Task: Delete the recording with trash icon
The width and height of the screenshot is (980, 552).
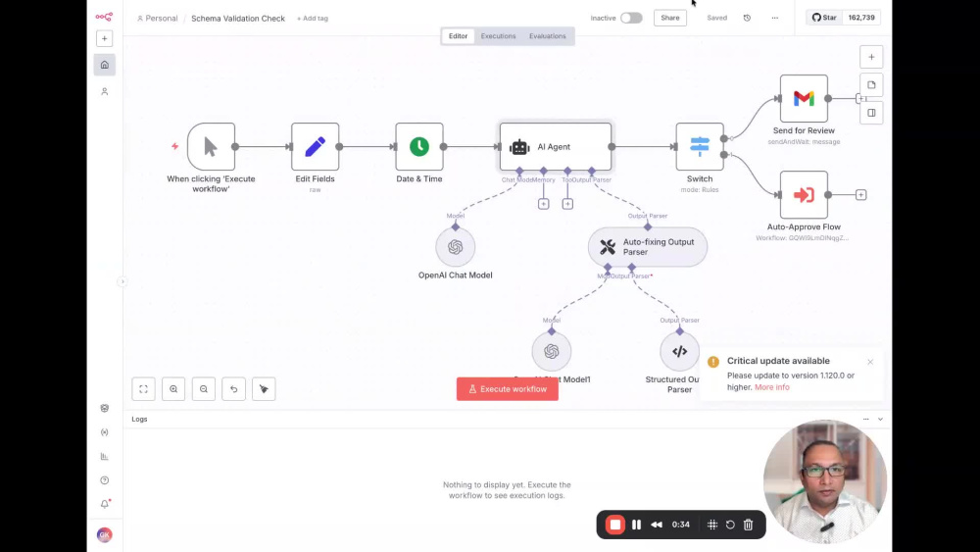Action: coord(748,525)
